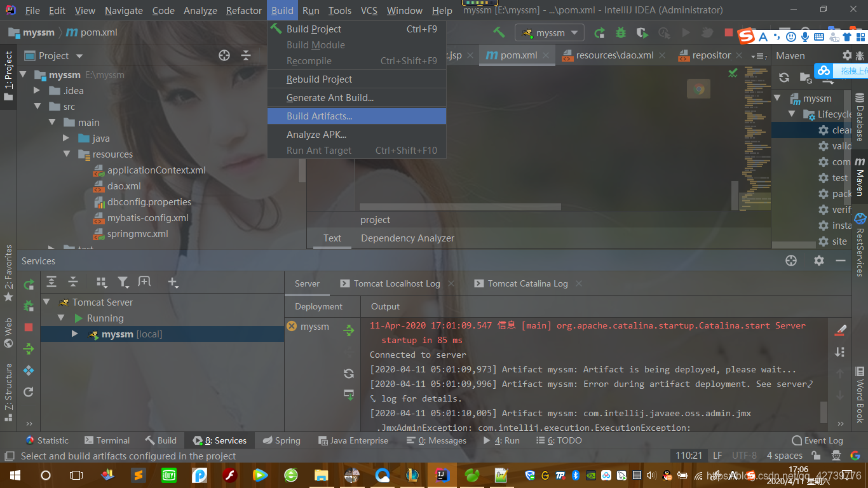The image size is (868, 488).
Task: Collapse the Tomcat Server node in Services
Action: coord(46,302)
